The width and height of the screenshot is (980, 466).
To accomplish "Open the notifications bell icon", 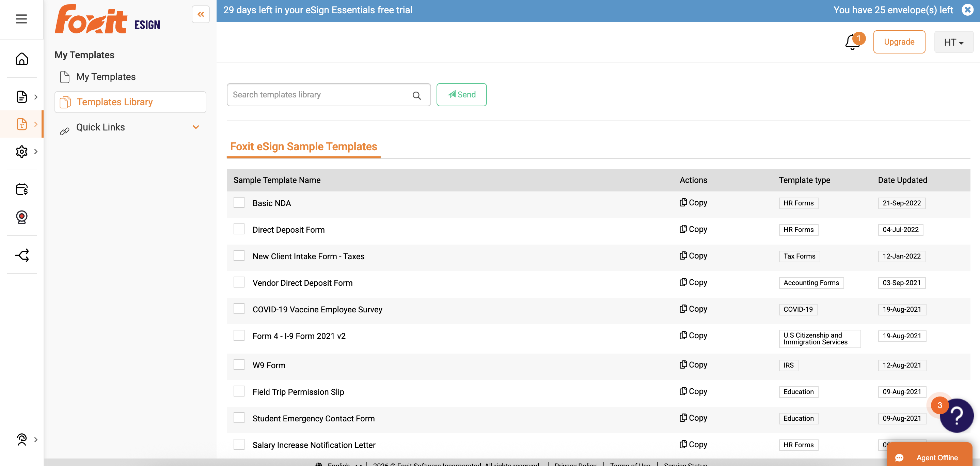I will pos(852,42).
